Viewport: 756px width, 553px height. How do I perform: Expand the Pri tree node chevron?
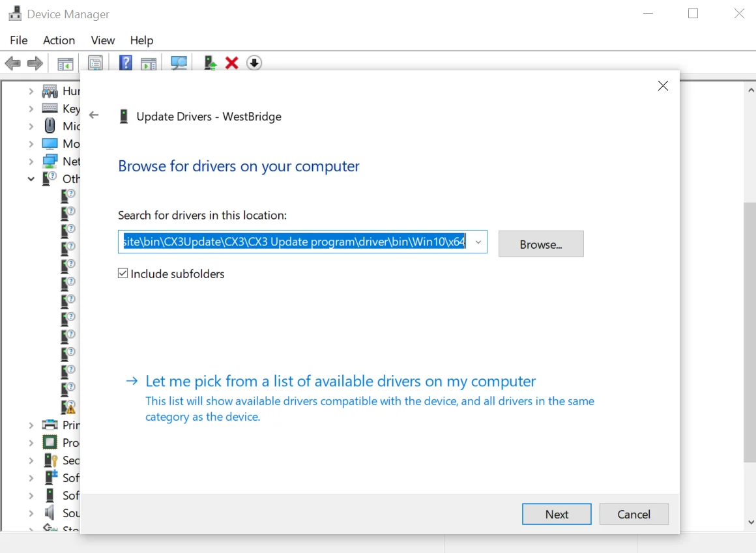(31, 425)
